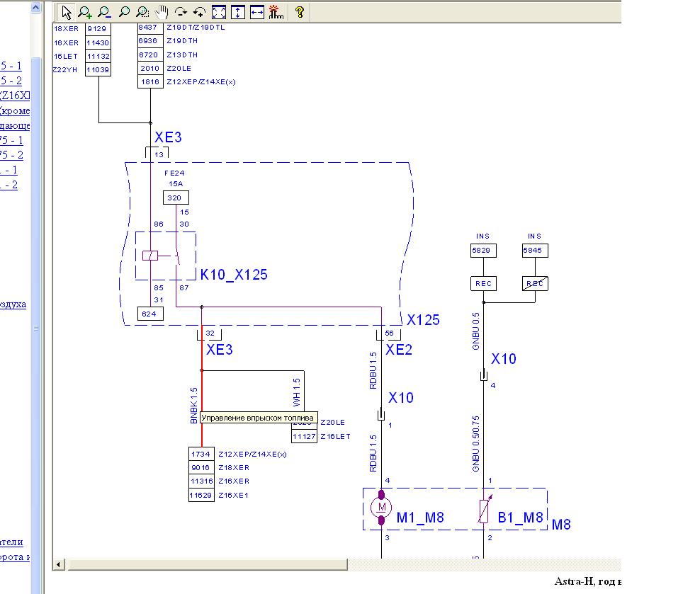Click the rotate clockwise icon
The width and height of the screenshot is (700, 594).
181,12
